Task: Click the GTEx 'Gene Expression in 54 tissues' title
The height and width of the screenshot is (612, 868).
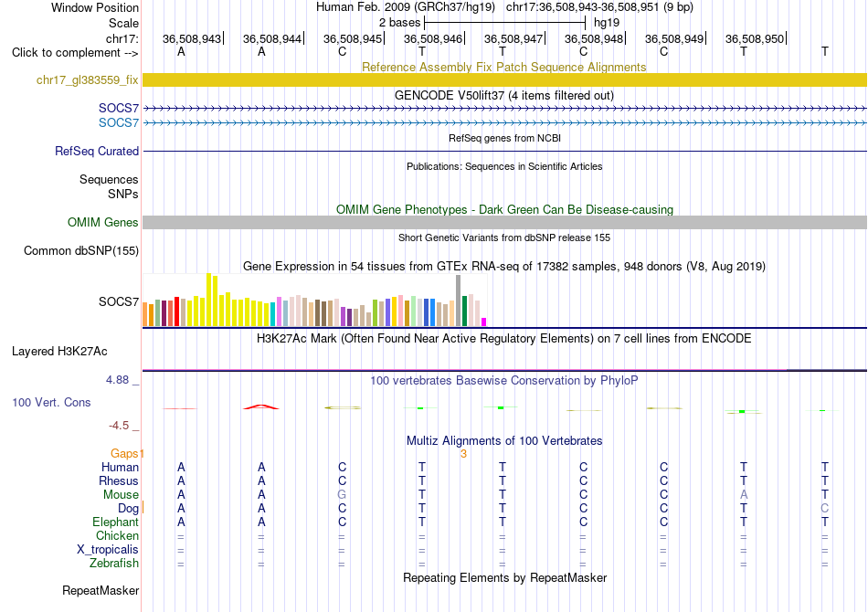Action: pos(504,266)
